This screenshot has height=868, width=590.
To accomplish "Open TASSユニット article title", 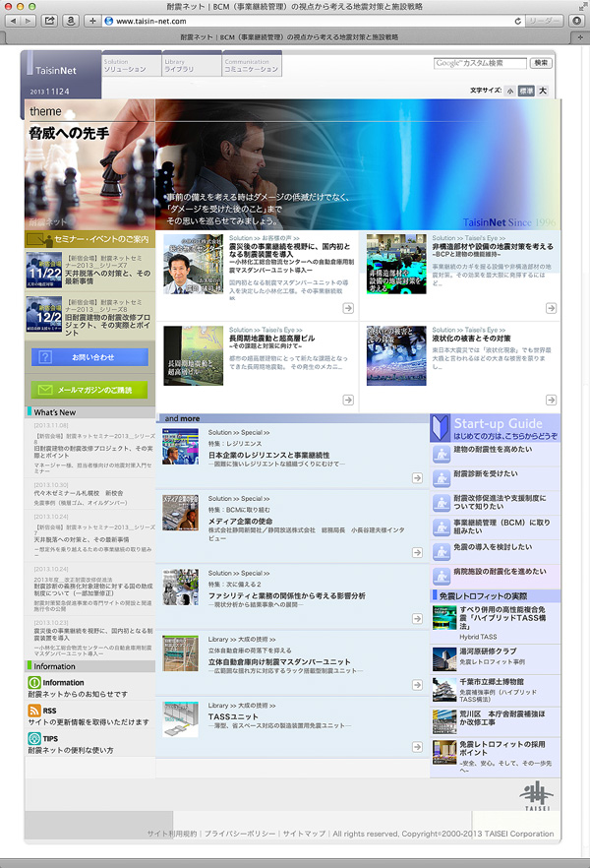I will coord(233,716).
